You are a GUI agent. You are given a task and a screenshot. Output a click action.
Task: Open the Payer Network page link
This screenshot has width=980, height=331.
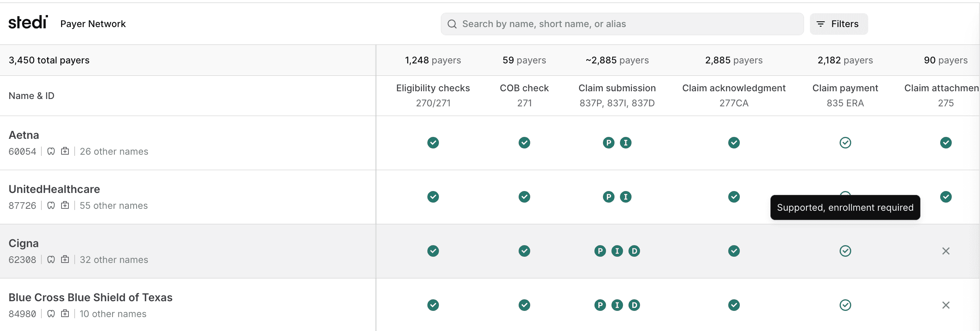(x=93, y=24)
